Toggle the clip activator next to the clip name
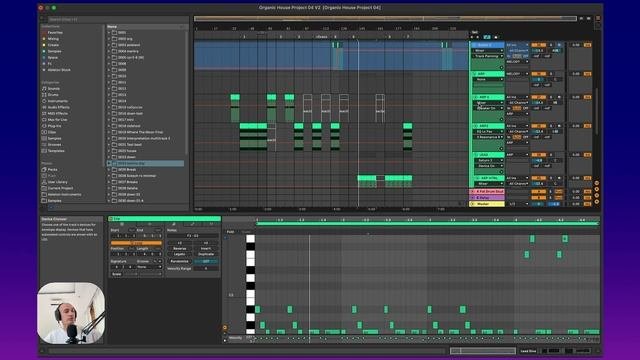 (111, 219)
